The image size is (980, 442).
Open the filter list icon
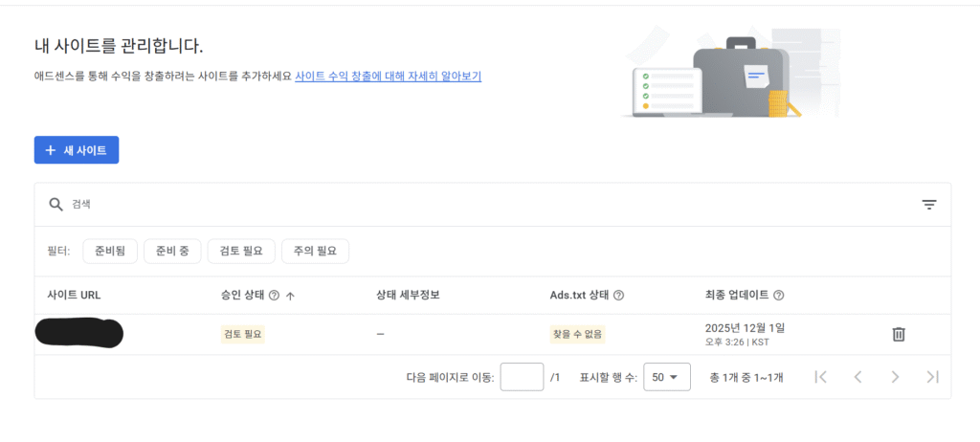(928, 204)
